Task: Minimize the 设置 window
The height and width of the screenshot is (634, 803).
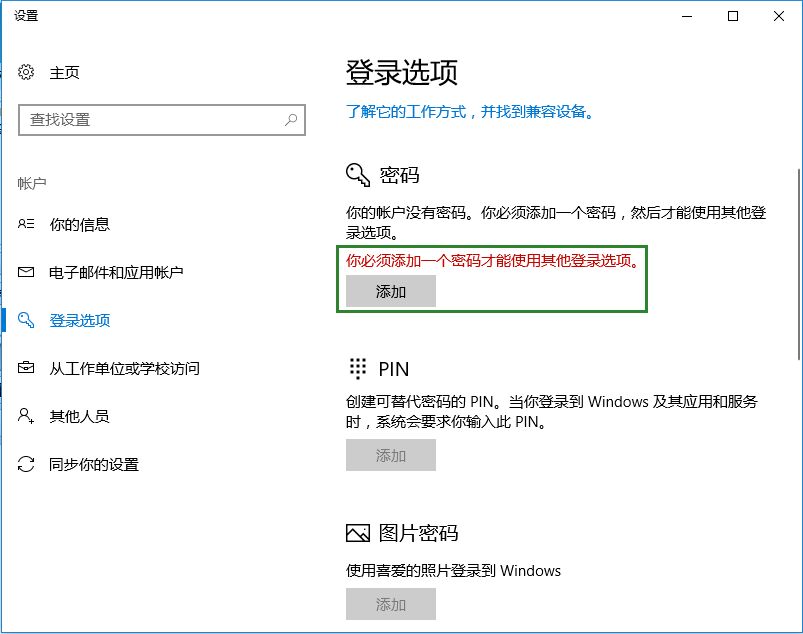Action: pyautogui.click(x=687, y=16)
